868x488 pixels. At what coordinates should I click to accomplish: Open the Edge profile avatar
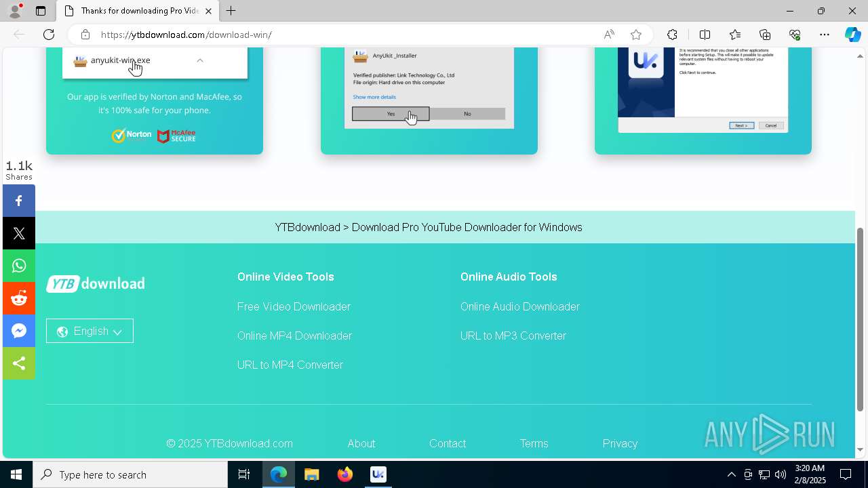tap(15, 11)
